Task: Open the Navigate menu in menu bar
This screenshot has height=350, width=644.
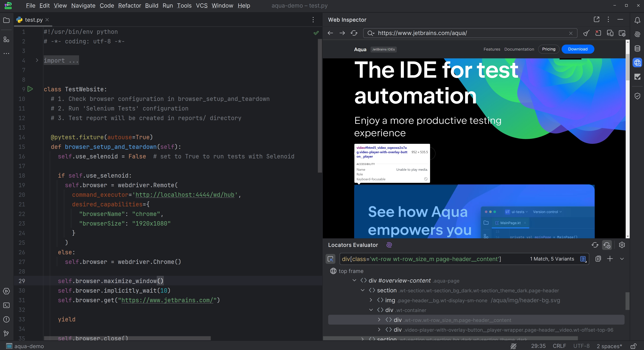Action: click(83, 6)
